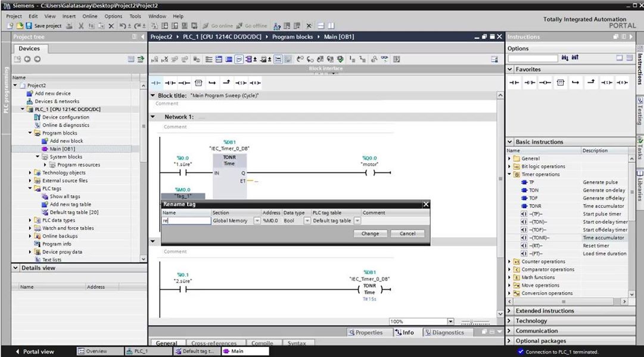The width and height of the screenshot is (644, 357).
Task: Select normally open contact in Instructions Favorites pane
Action: point(514,83)
